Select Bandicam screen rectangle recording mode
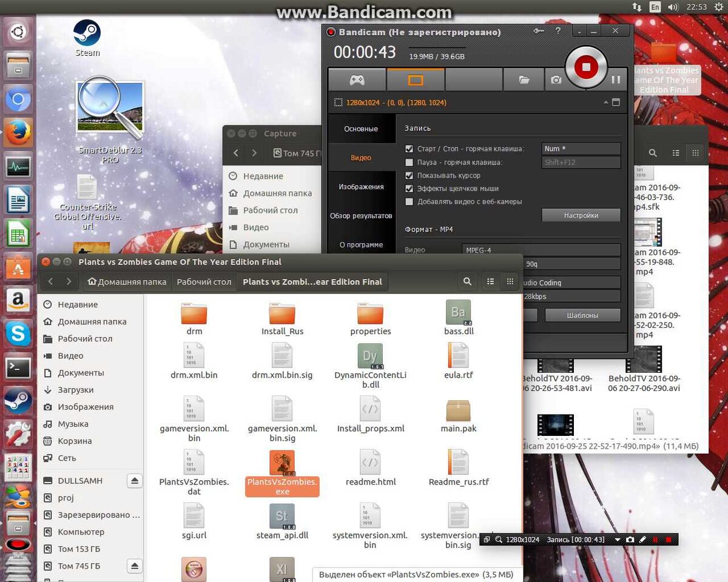728x582 pixels. (416, 79)
